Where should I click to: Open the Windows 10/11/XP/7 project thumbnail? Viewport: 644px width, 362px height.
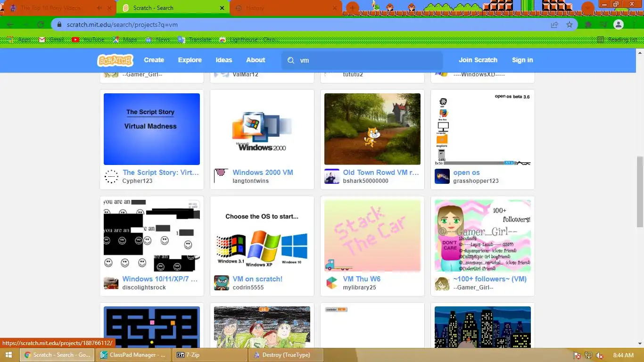tap(152, 236)
